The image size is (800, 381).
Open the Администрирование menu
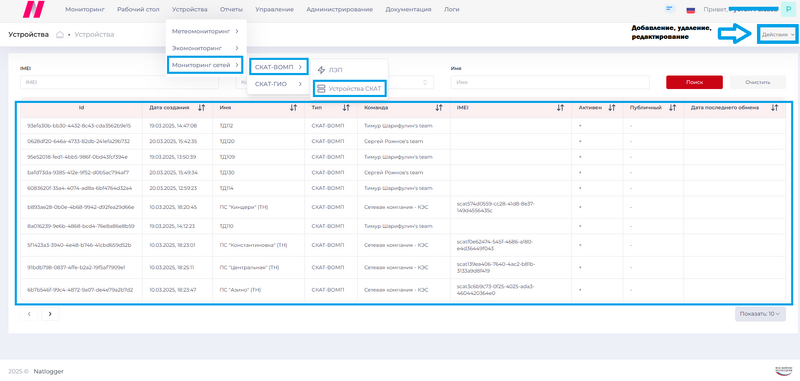pyautogui.click(x=339, y=9)
